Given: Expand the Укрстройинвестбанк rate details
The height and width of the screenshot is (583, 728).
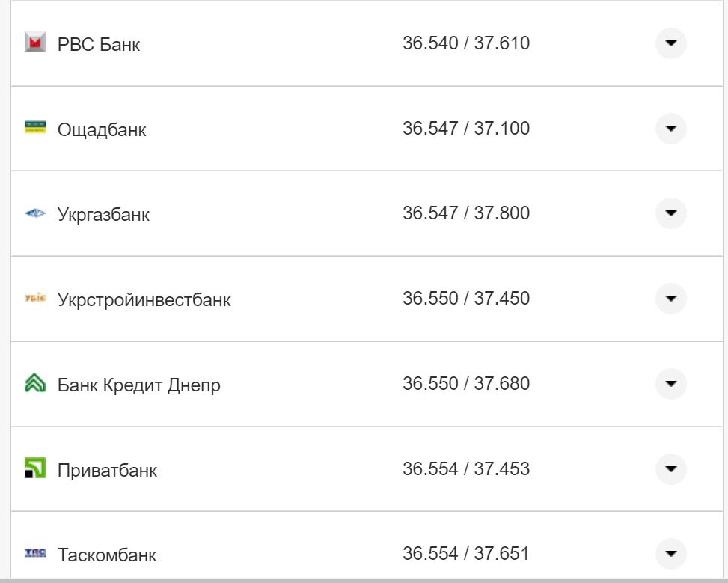Looking at the screenshot, I should click(672, 299).
